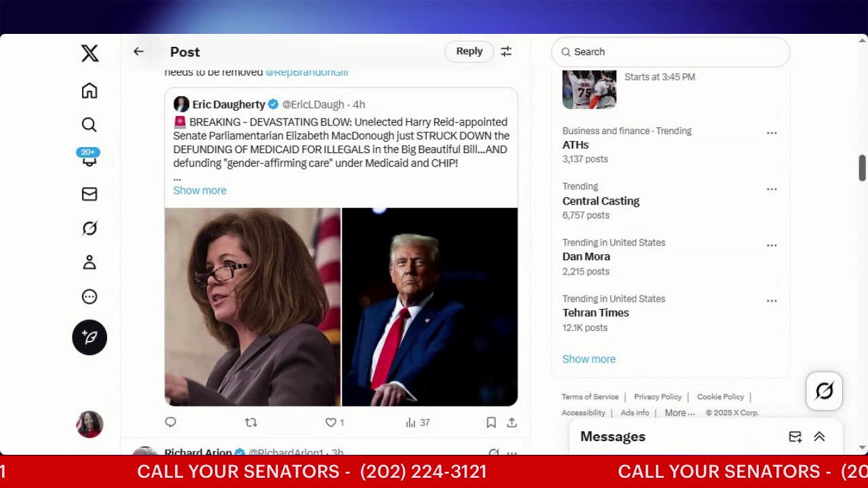Open Notifications via the 20+ bell icon
The width and height of the screenshot is (868, 488).
[x=89, y=159]
